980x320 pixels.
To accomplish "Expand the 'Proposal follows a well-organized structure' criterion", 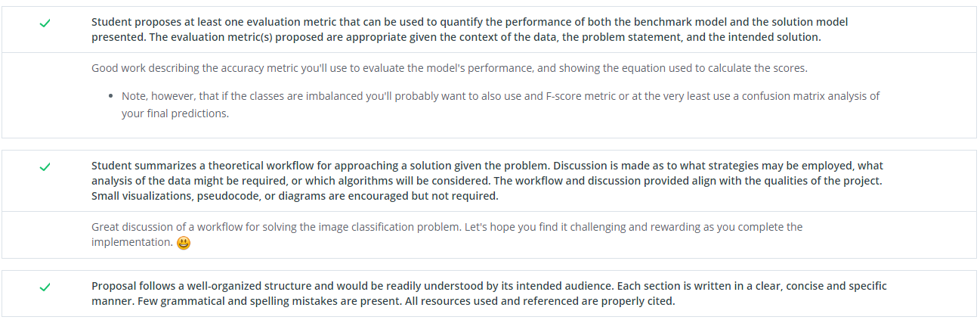I will click(489, 294).
